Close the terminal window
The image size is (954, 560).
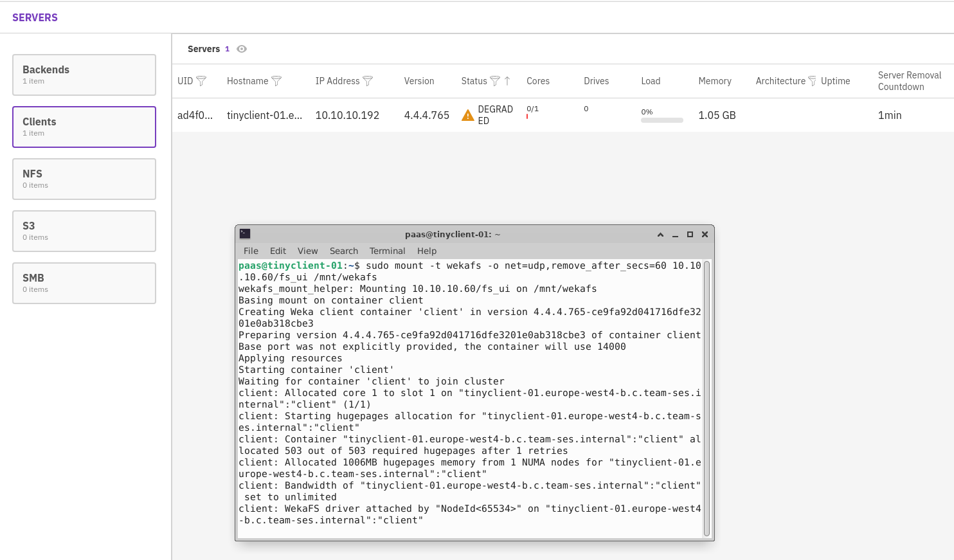point(705,235)
